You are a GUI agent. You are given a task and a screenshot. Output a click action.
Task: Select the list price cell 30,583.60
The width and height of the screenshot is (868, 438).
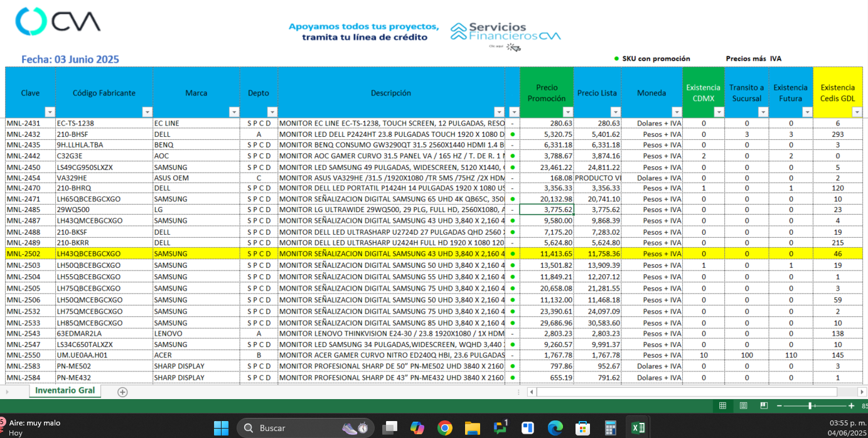(597, 323)
